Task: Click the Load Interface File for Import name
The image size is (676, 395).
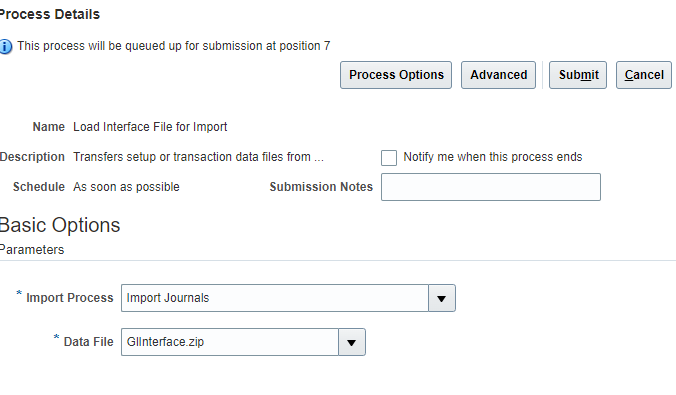Action: [150, 127]
